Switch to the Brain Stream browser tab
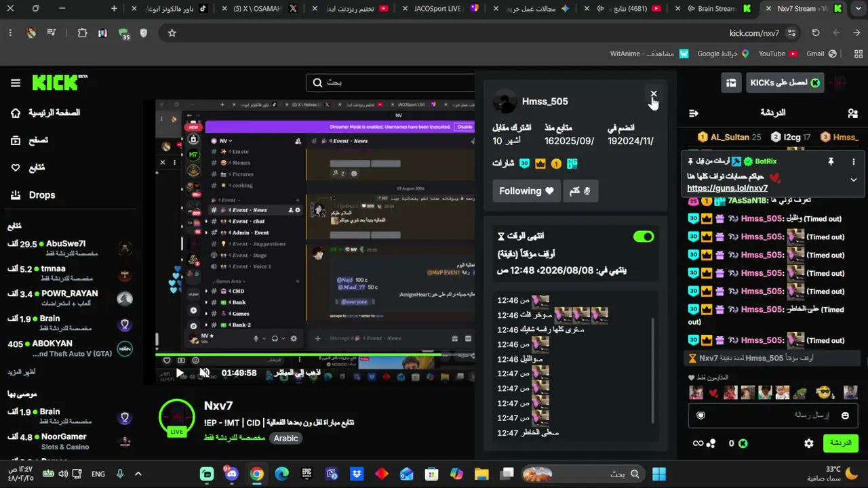The height and width of the screenshot is (488, 868). pyautogui.click(x=715, y=9)
